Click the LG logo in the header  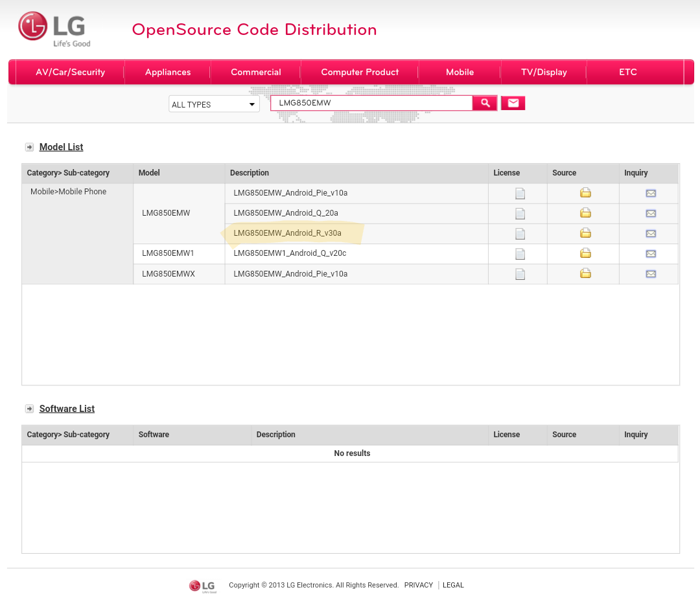[54, 29]
